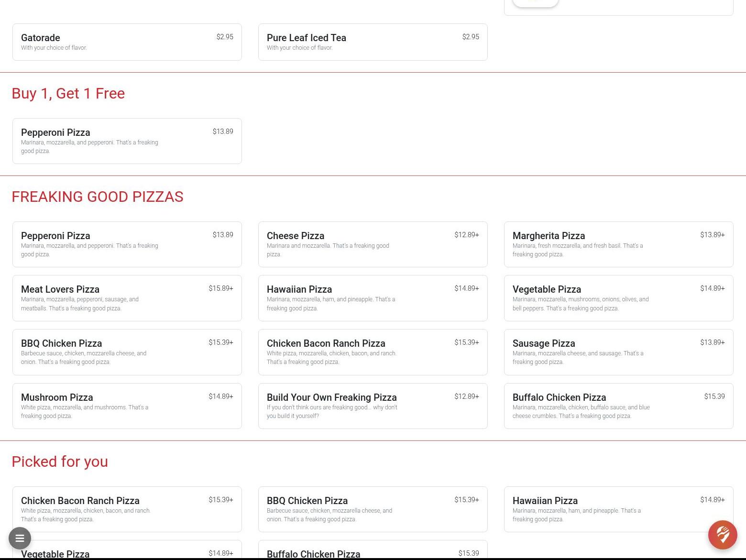This screenshot has width=746, height=560.
Task: Open BBQ Chicken Pizza in Freaking Good Pizzas
Action: click(127, 352)
